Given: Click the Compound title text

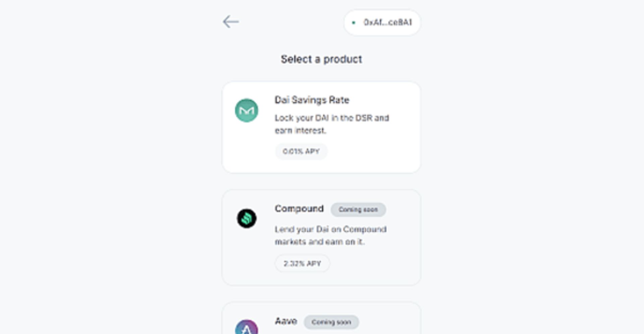Looking at the screenshot, I should 299,209.
